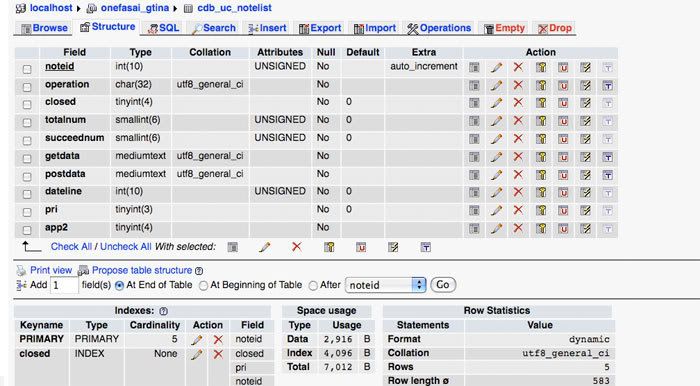
Task: Click help icon after Propose table structure
Action: click(x=199, y=271)
